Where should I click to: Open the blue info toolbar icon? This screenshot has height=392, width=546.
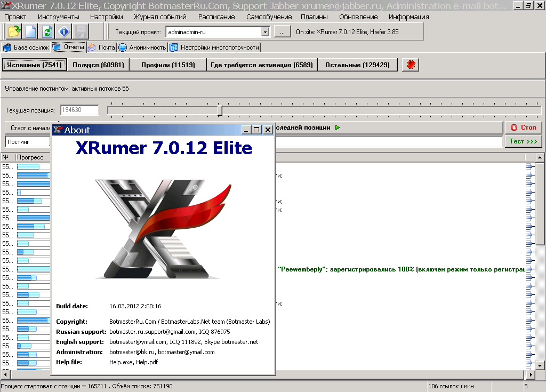click(64, 31)
